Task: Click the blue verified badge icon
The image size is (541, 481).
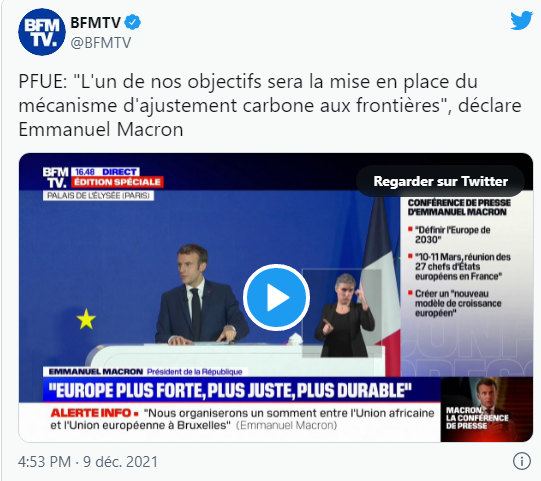Action: click(x=132, y=22)
